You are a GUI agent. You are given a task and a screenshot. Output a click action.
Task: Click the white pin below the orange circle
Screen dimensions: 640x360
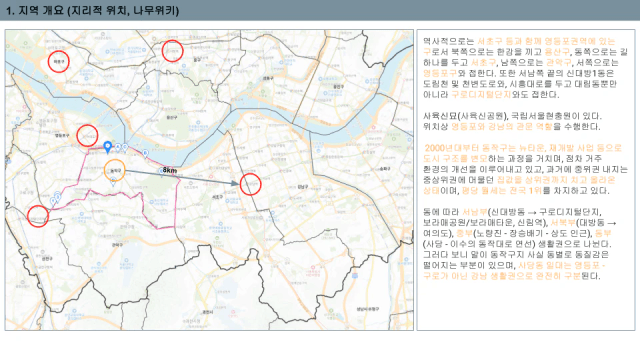tap(113, 182)
